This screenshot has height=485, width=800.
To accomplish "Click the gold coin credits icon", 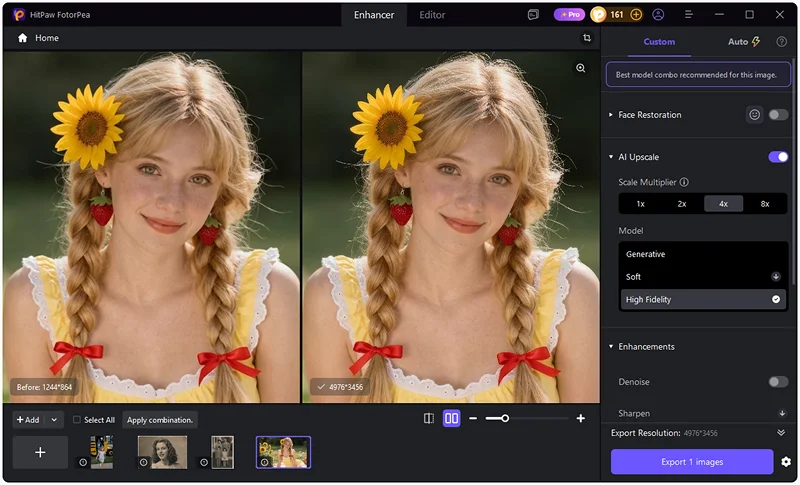I will [x=598, y=15].
